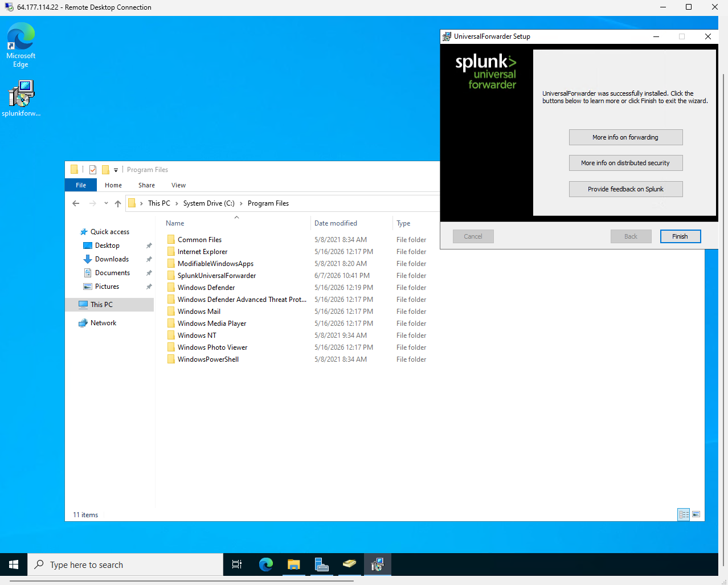
Task: Select This PC in address breadcrumb
Action: tap(159, 203)
